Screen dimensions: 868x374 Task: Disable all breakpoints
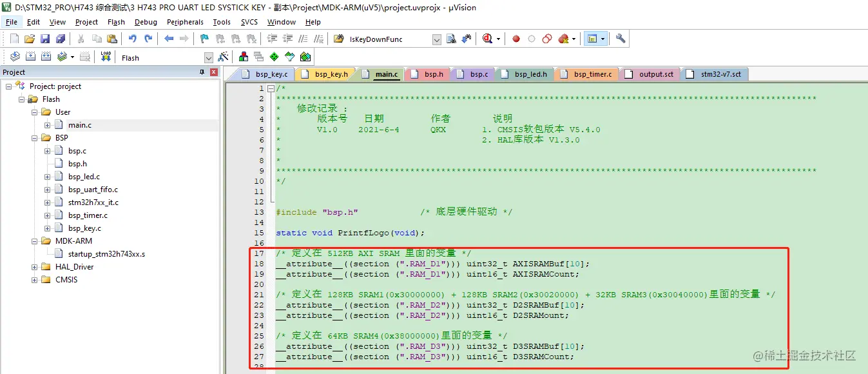click(547, 39)
